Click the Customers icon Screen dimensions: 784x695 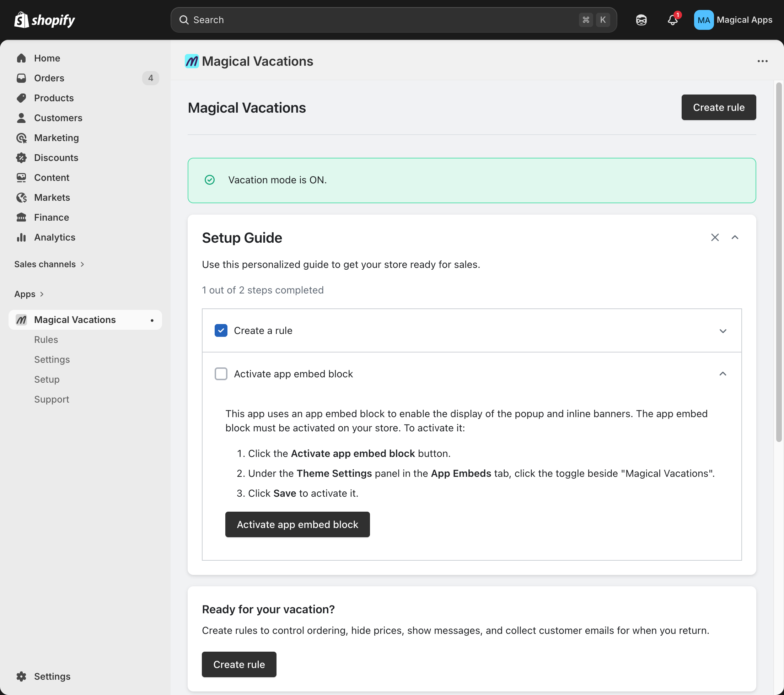[21, 118]
